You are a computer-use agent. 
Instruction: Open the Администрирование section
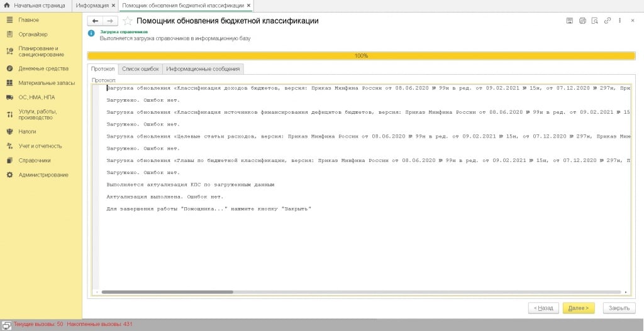coord(43,175)
